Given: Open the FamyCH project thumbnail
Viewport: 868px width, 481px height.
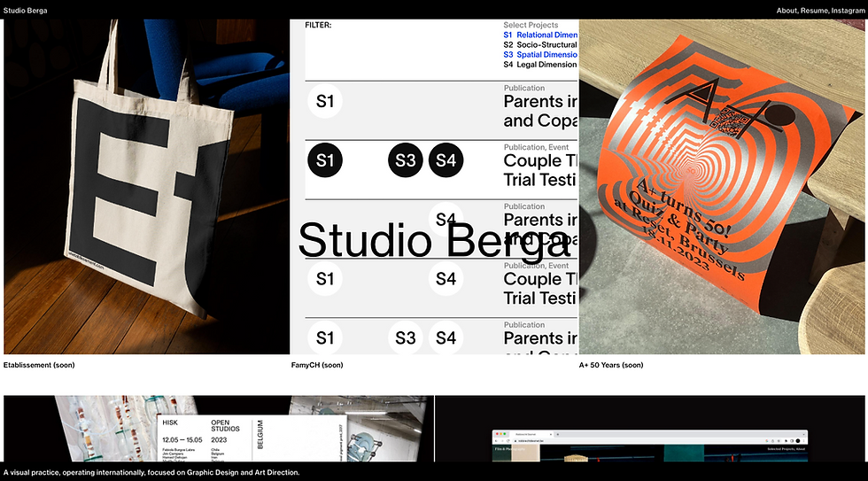Looking at the screenshot, I should click(x=435, y=187).
